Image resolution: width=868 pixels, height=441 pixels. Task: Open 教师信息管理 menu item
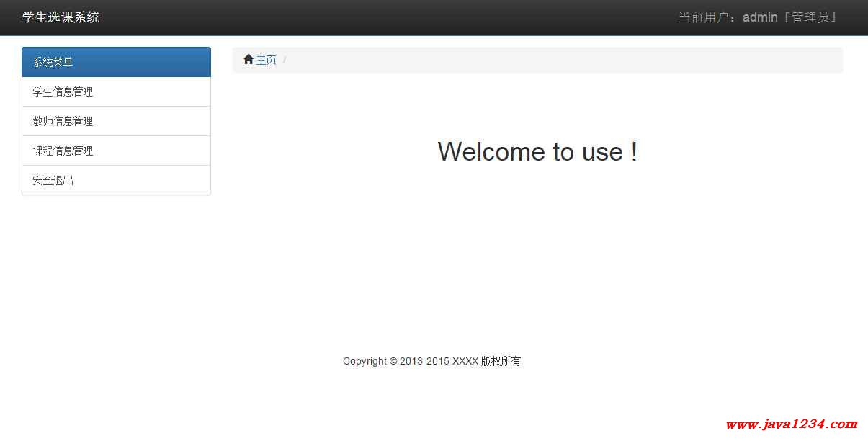click(x=116, y=121)
